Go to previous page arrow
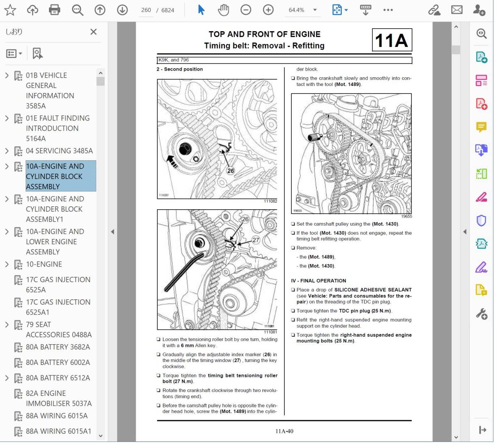The image size is (498, 448). click(100, 10)
